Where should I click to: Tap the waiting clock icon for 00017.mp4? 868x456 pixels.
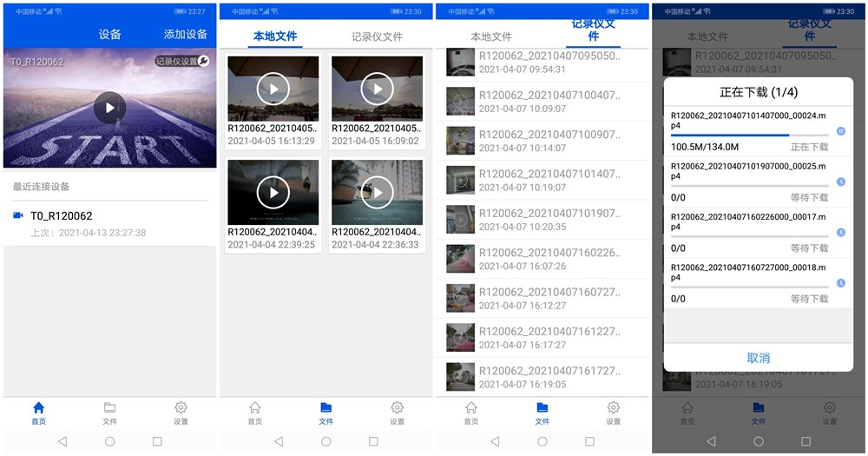click(x=840, y=232)
